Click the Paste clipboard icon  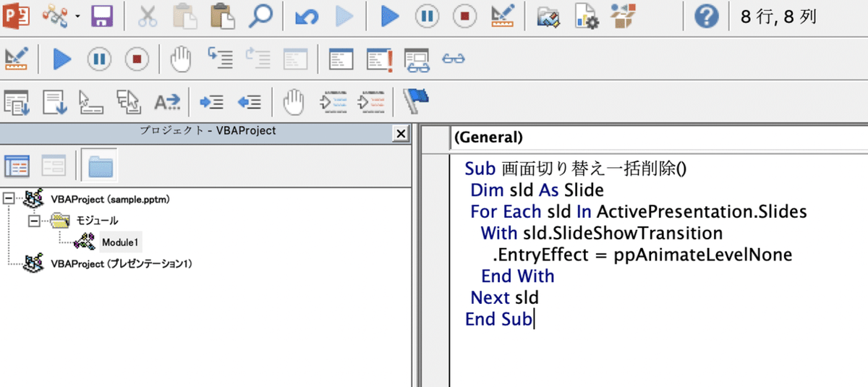point(223,15)
